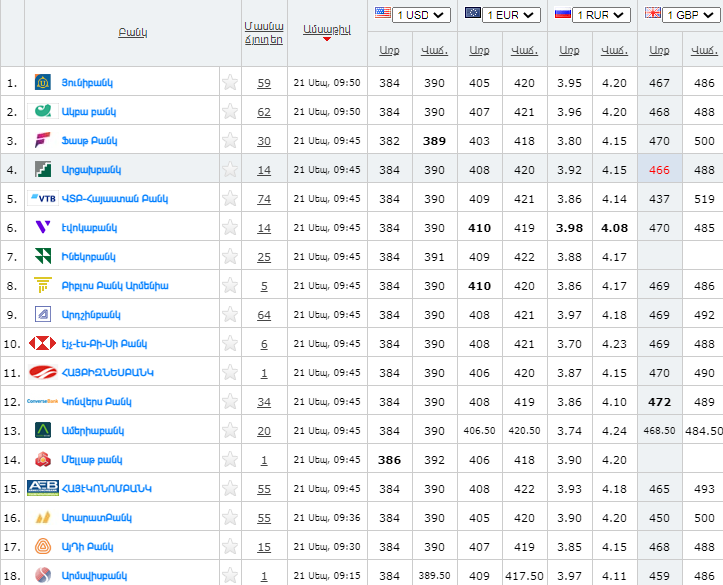Image resolution: width=723 pixels, height=585 pixels.
Task: Click the Yunibank logo icon
Action: 43,83
